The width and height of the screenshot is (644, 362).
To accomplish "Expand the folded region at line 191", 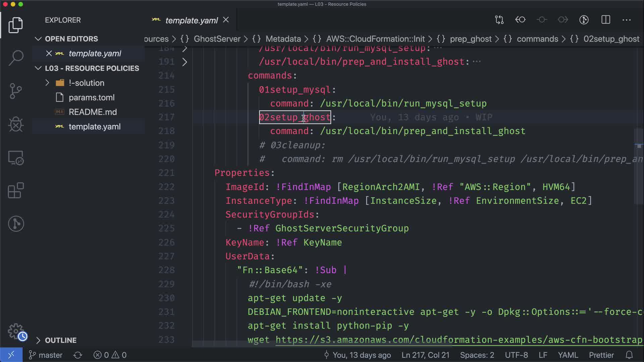I will click(x=184, y=62).
